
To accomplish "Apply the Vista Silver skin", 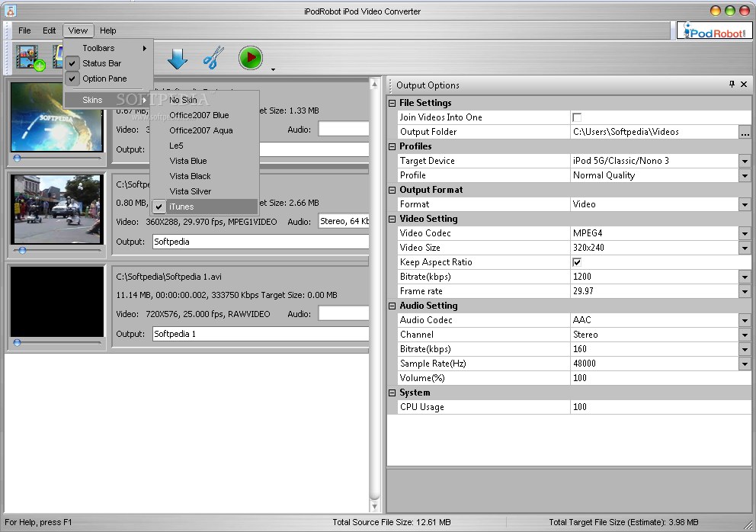I will (x=205, y=191).
